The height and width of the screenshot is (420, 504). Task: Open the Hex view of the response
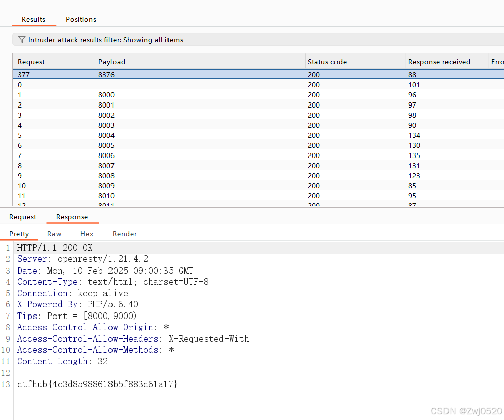tap(86, 234)
